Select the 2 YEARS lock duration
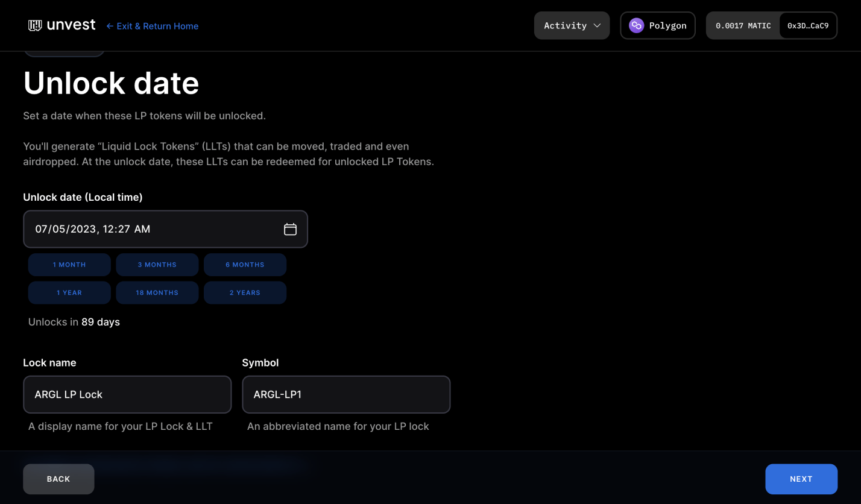Viewport: 861px width, 504px height. pos(245,292)
